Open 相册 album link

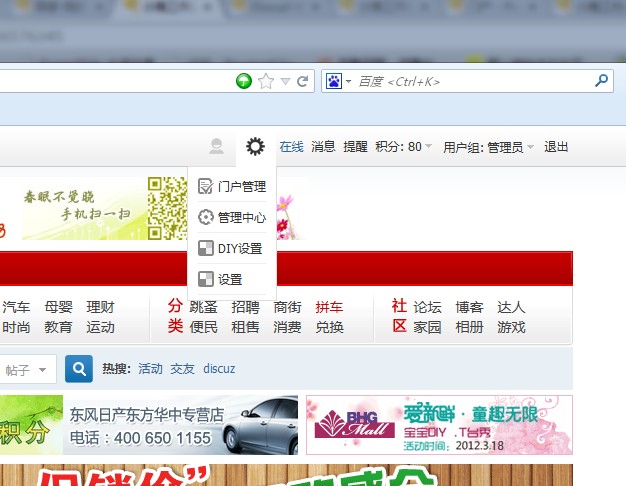pyautogui.click(x=470, y=327)
